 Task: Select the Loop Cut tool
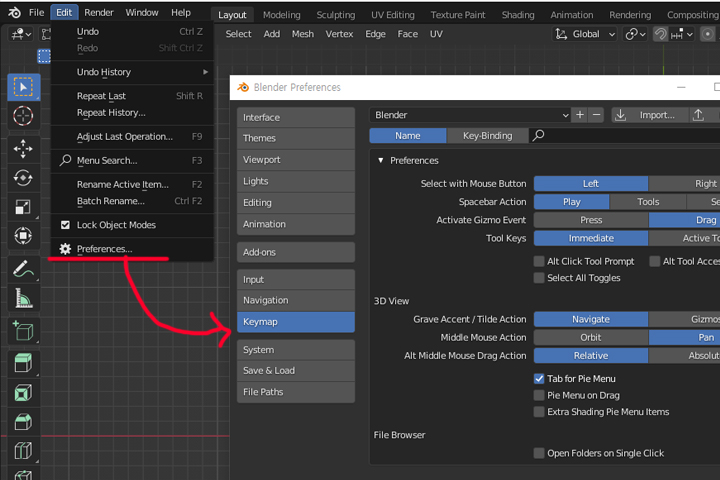pyautogui.click(x=23, y=451)
